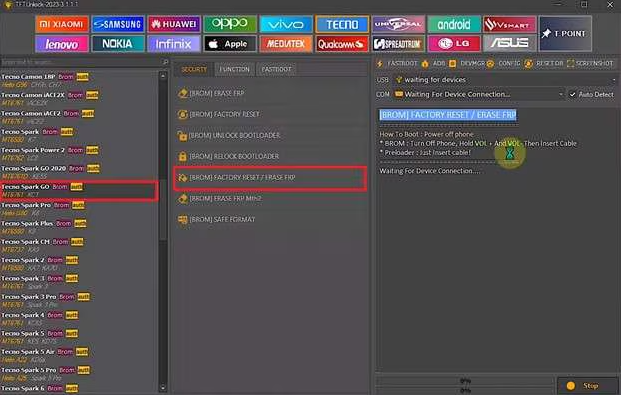
Task: Open the Universal brand tile
Action: pyautogui.click(x=398, y=24)
